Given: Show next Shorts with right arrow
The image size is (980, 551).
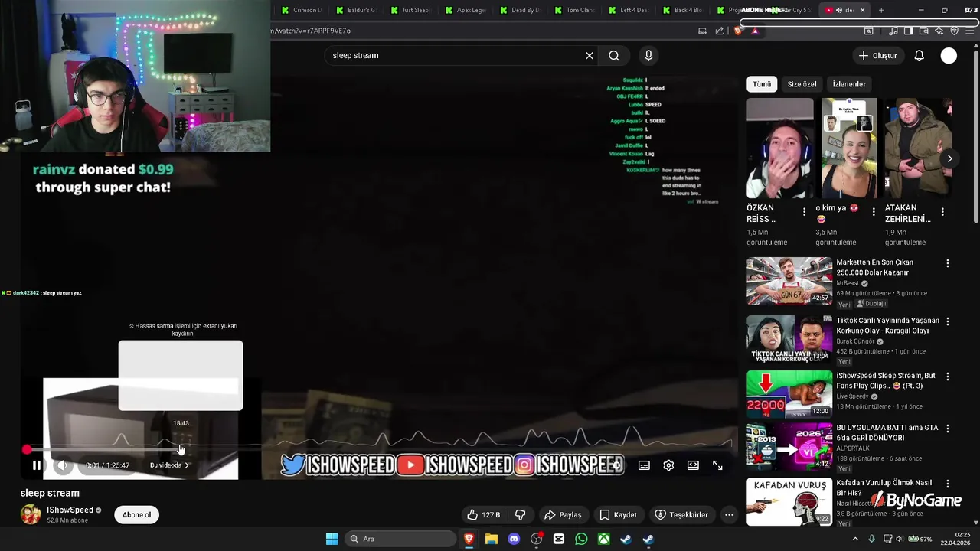Looking at the screenshot, I should tap(949, 159).
